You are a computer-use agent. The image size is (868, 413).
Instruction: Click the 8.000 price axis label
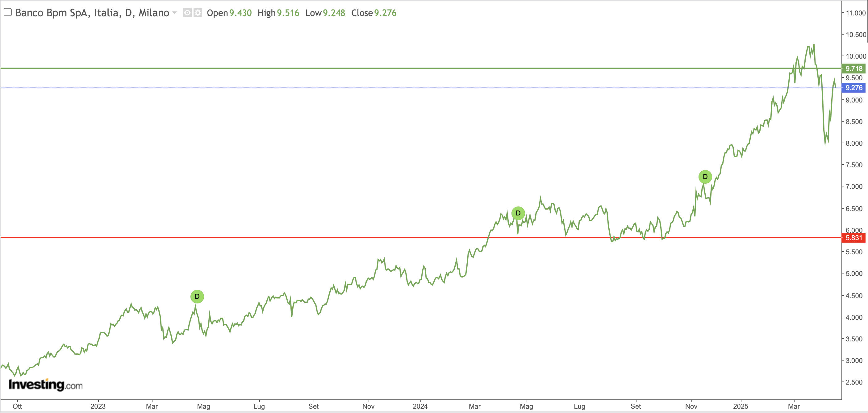(854, 143)
